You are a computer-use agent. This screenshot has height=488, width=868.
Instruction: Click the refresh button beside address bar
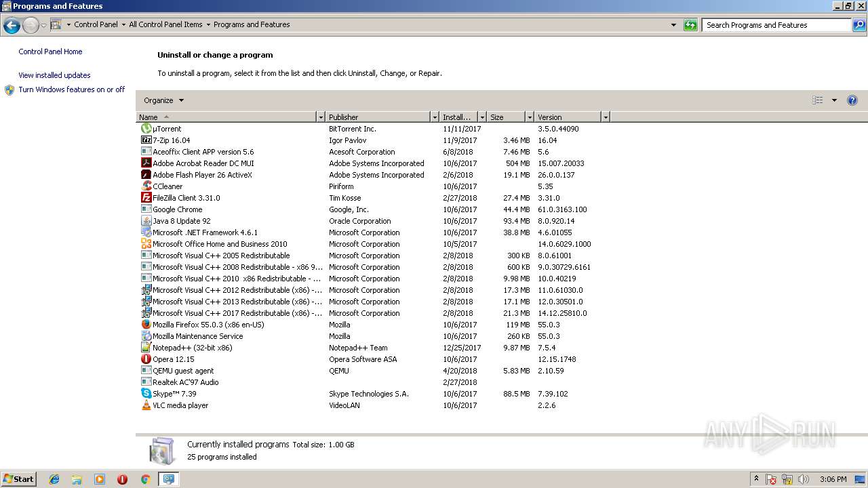690,25
